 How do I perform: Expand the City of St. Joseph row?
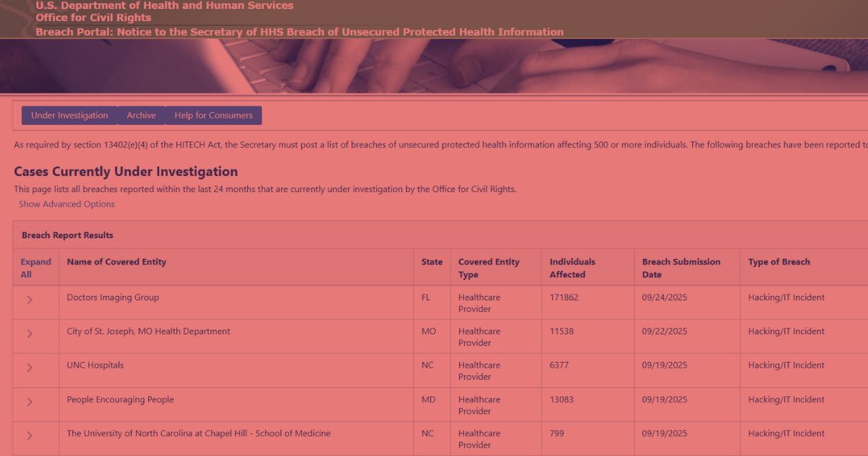coord(30,334)
